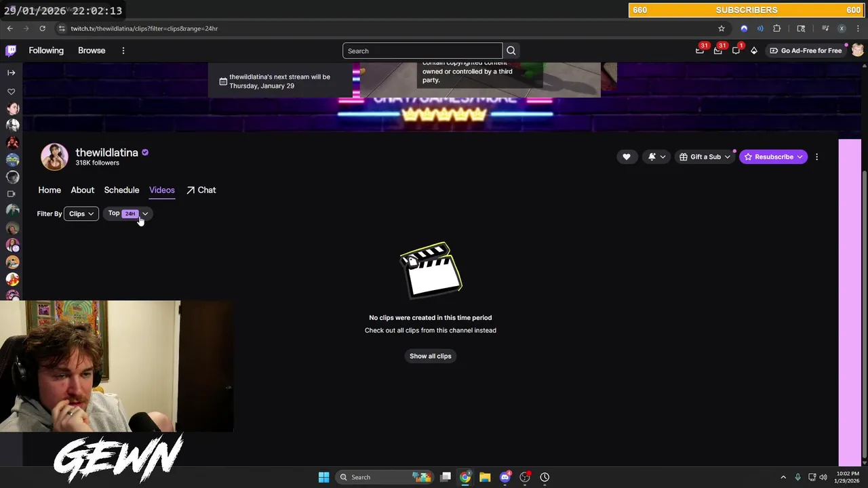The height and width of the screenshot is (488, 868).
Task: Open Discord from the taskbar
Action: click(x=505, y=477)
